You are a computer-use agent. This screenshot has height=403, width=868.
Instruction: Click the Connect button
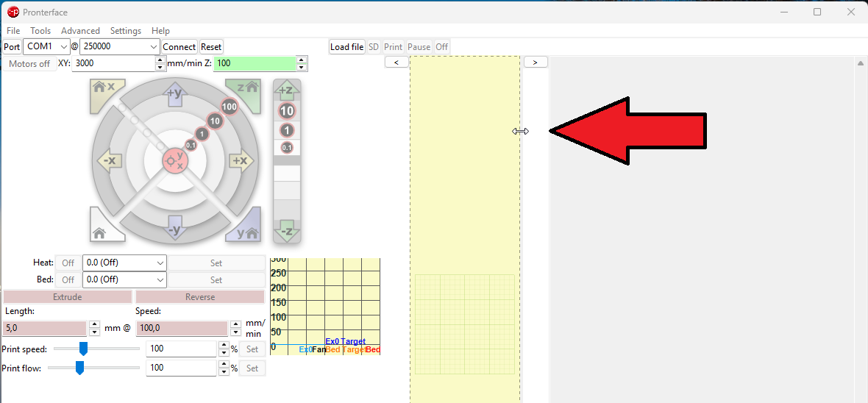tap(179, 47)
